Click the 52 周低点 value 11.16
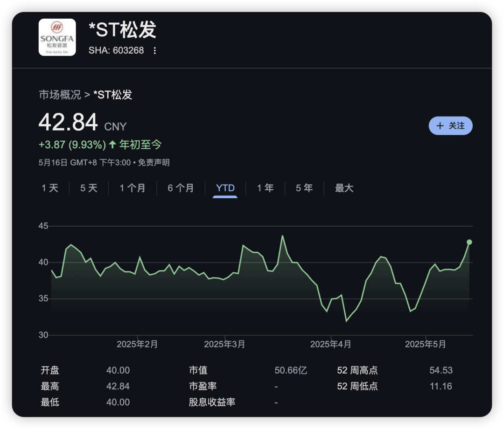The width and height of the screenshot is (504, 429). point(441,386)
